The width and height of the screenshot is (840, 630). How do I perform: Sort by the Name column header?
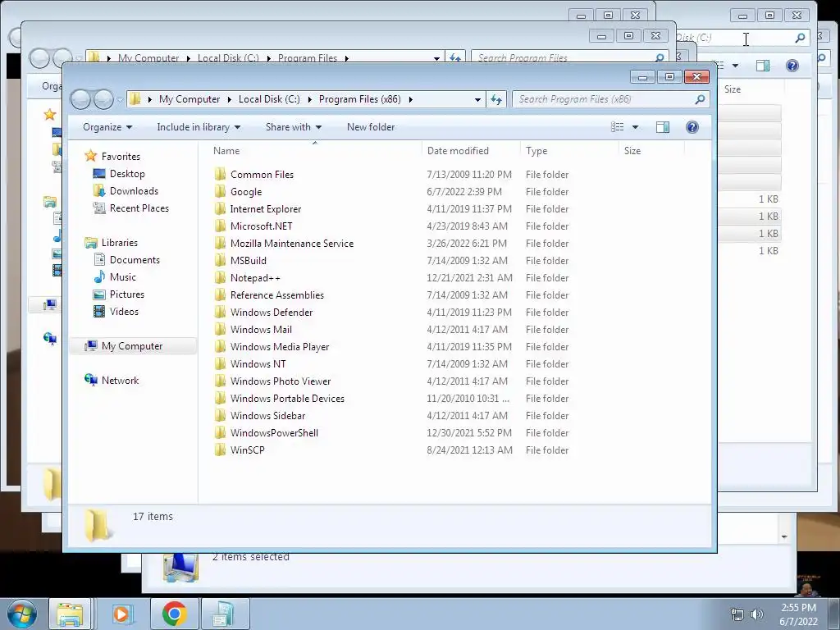[226, 151]
